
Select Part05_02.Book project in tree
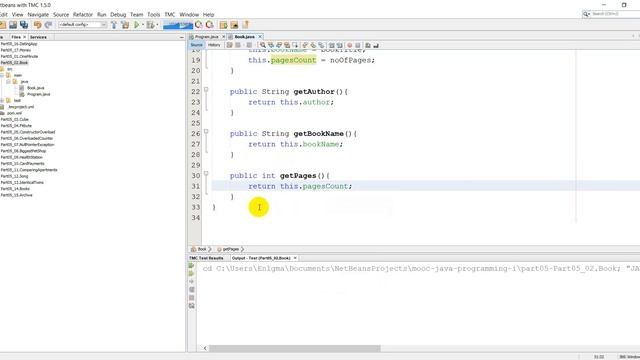[14, 63]
